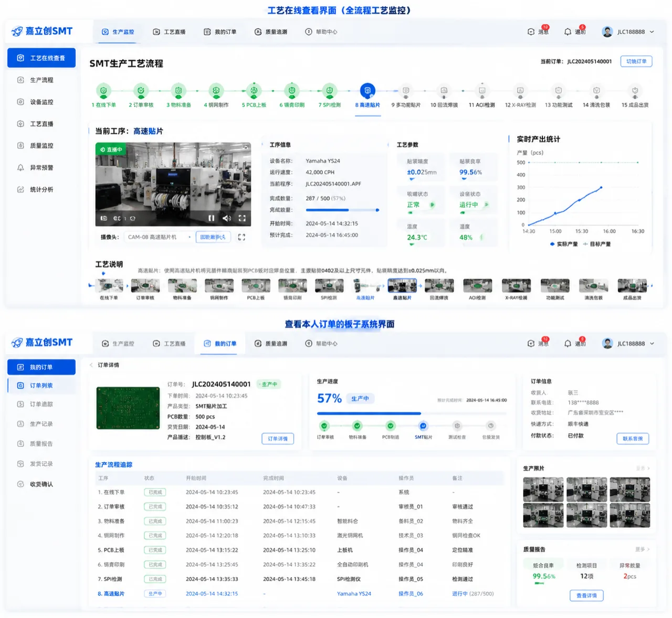Go back using arrow beside 订单详情 breadcrumb

(91, 365)
